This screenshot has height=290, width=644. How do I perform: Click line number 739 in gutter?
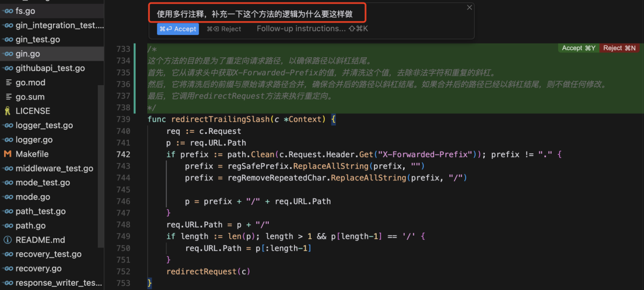coord(123,119)
